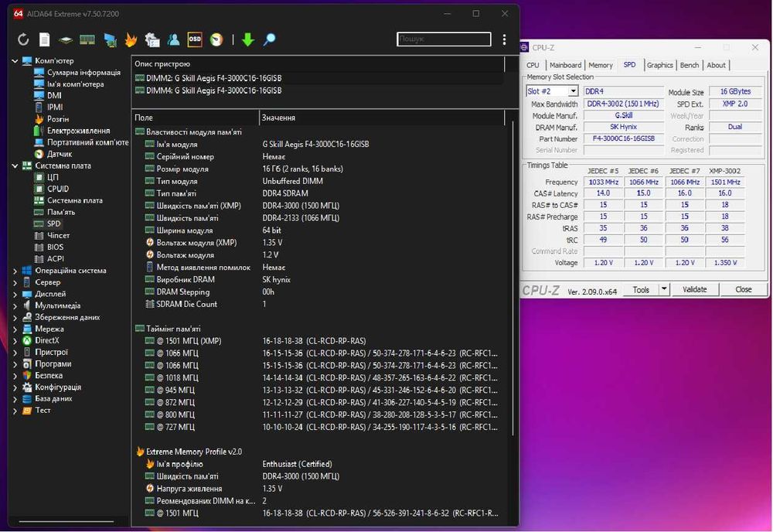Expand the Сервер tree node
The height and width of the screenshot is (532, 773).
[15, 282]
